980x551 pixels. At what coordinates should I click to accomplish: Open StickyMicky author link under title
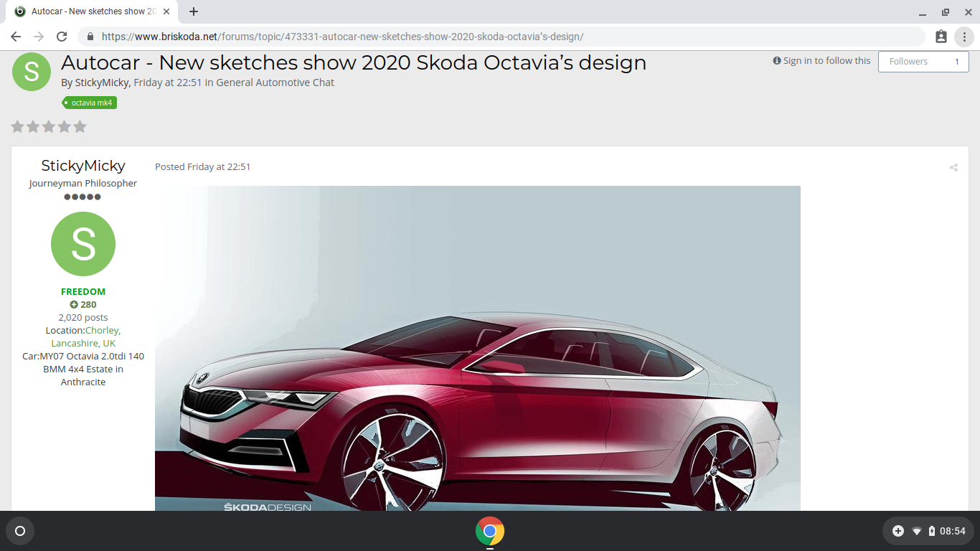102,83
